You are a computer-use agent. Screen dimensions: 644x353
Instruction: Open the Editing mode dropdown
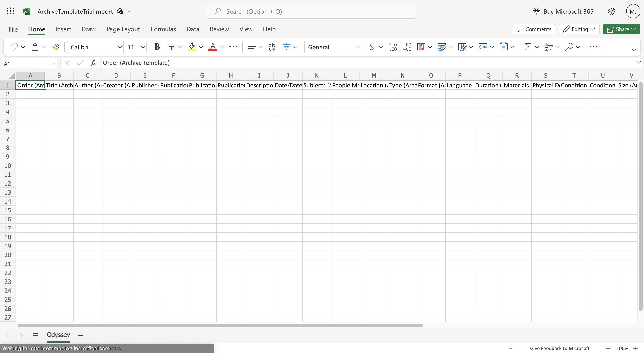coord(579,29)
